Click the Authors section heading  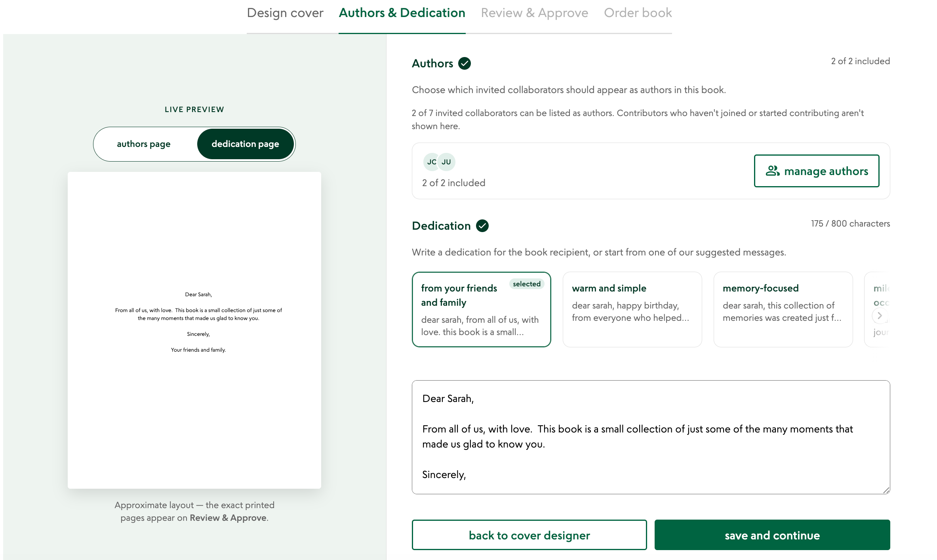[432, 63]
